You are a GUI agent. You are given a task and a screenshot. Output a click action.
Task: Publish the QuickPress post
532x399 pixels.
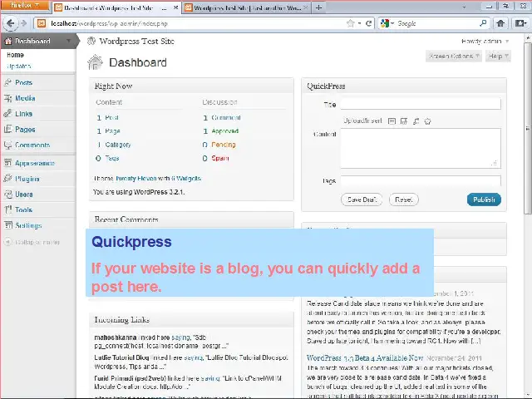click(x=484, y=199)
